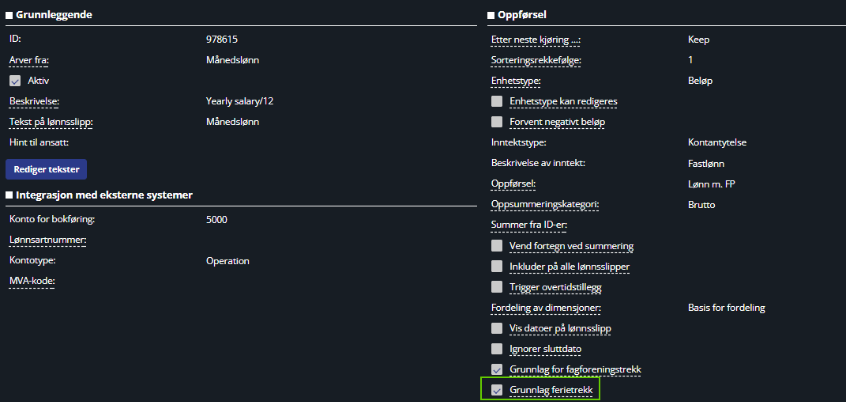Toggle the Aktiv checkbox
Screen dimensions: 846x402
pyautogui.click(x=15, y=81)
